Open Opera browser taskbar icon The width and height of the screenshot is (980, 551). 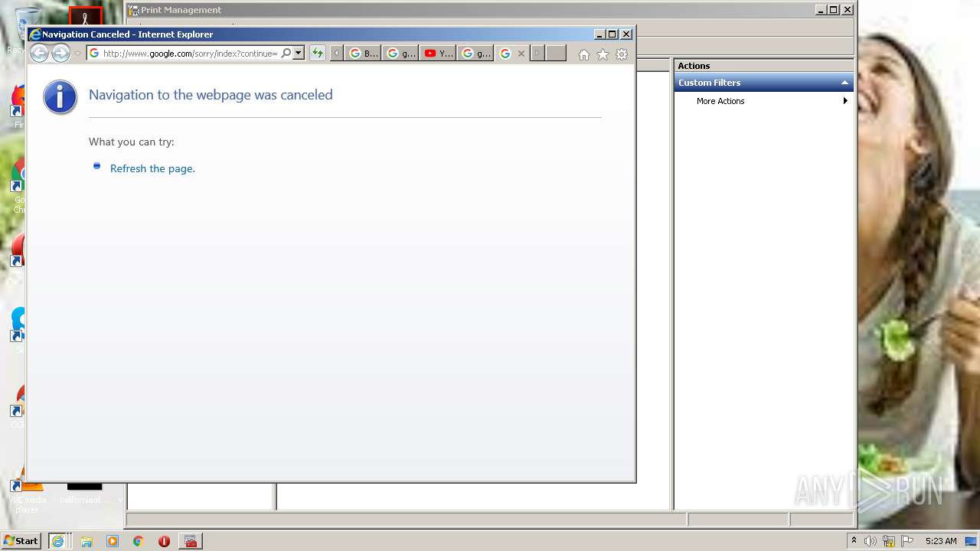click(x=164, y=541)
